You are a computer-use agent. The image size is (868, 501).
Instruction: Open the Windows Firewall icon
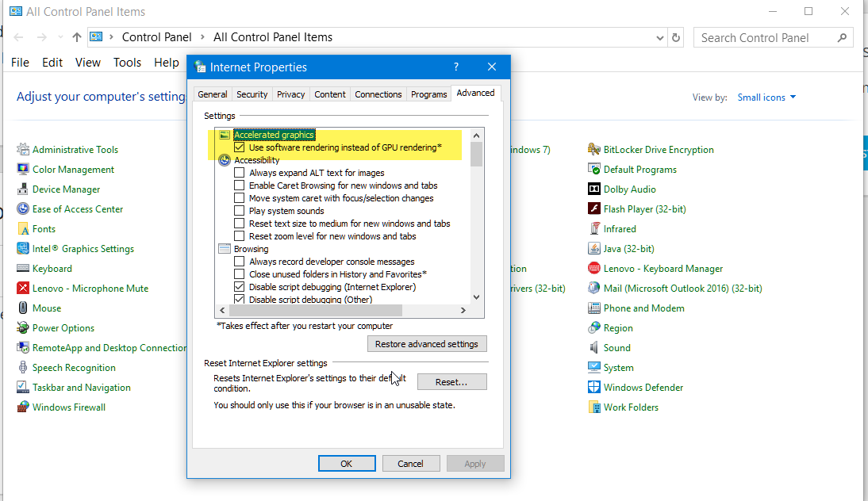pyautogui.click(x=23, y=407)
